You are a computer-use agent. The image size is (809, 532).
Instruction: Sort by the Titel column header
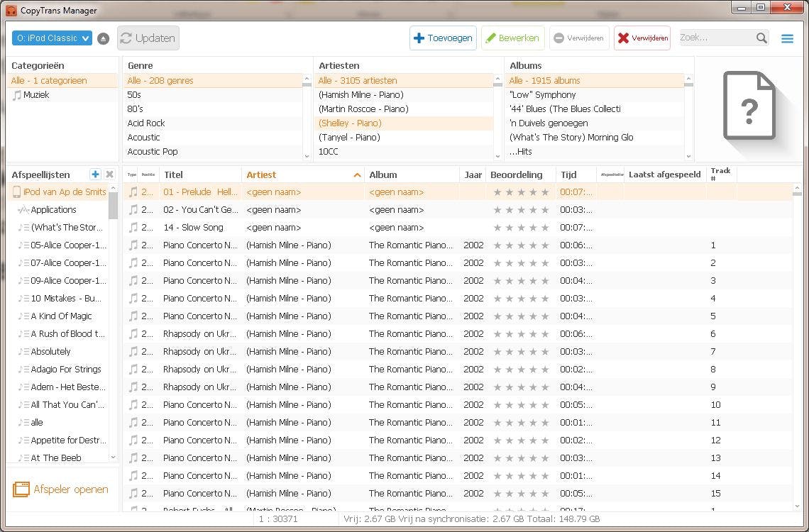click(x=200, y=174)
